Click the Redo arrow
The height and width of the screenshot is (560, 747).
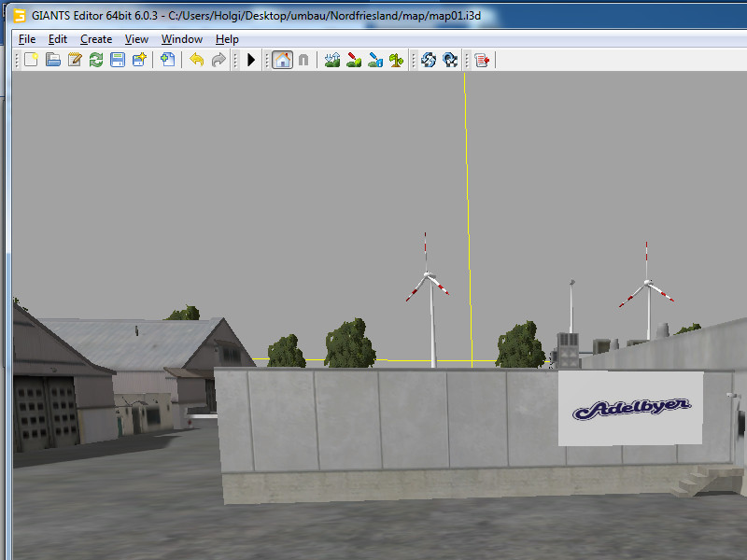tap(218, 60)
